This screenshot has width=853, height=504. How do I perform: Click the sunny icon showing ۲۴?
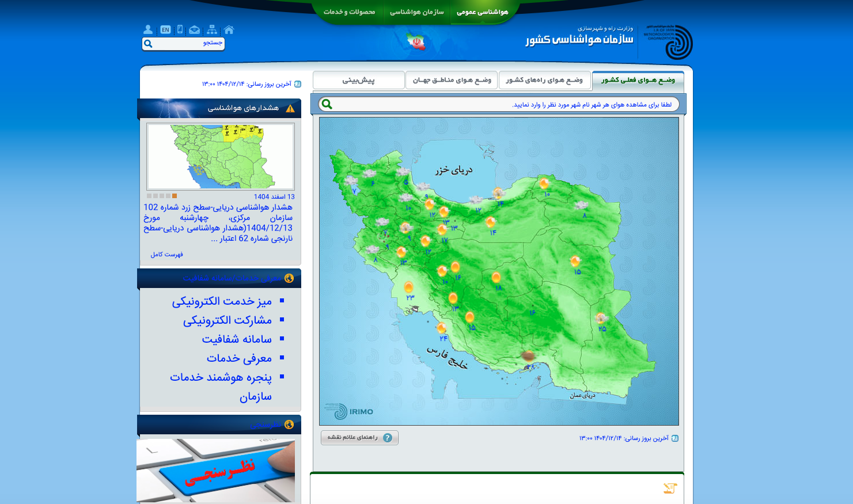click(x=441, y=328)
